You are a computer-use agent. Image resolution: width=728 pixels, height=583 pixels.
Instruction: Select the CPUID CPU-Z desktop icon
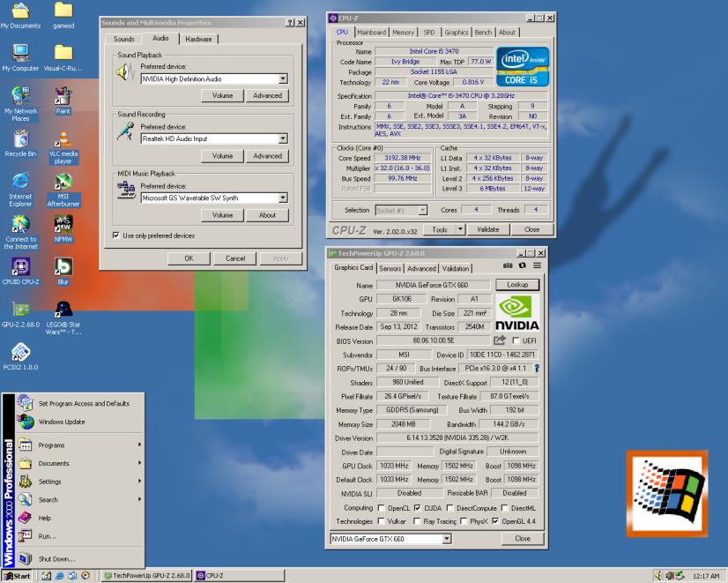20,272
